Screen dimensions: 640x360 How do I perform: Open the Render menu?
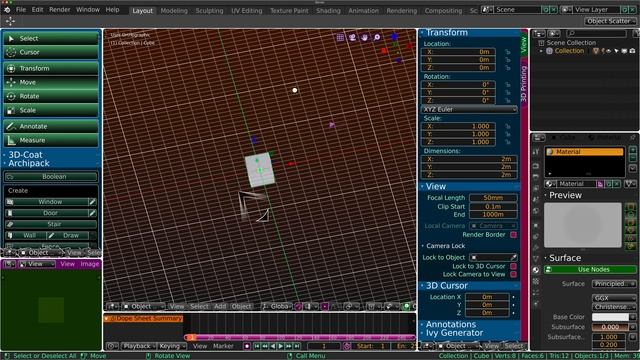[60, 9]
